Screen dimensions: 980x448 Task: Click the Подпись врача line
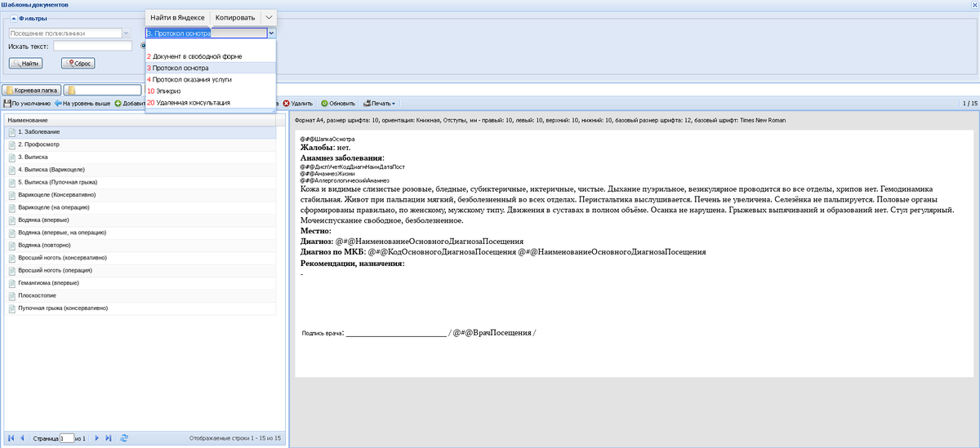(419, 333)
